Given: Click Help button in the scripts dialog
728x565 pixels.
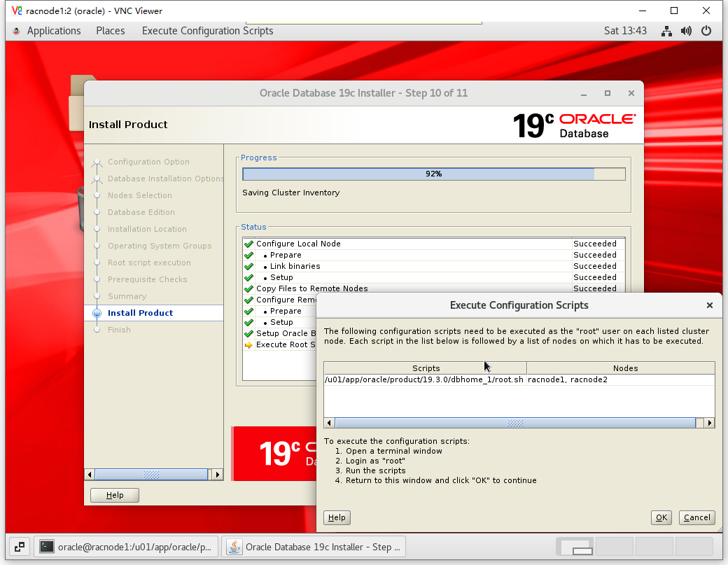Looking at the screenshot, I should coord(337,517).
